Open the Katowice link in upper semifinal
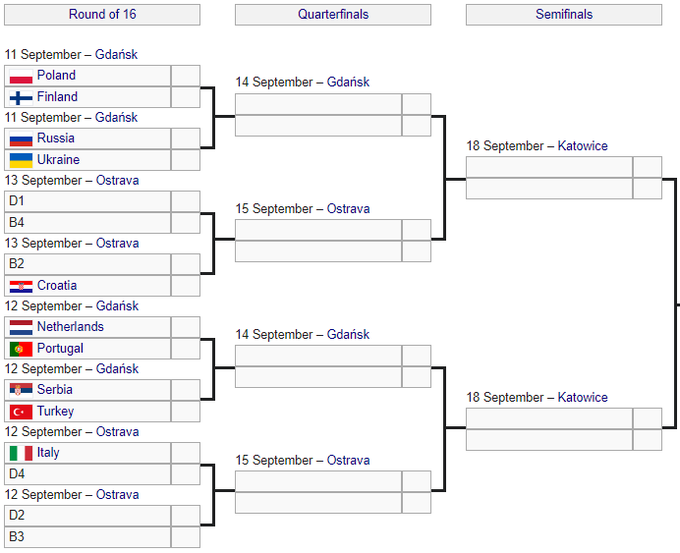Screen dimensions: 680x553 tap(582, 146)
